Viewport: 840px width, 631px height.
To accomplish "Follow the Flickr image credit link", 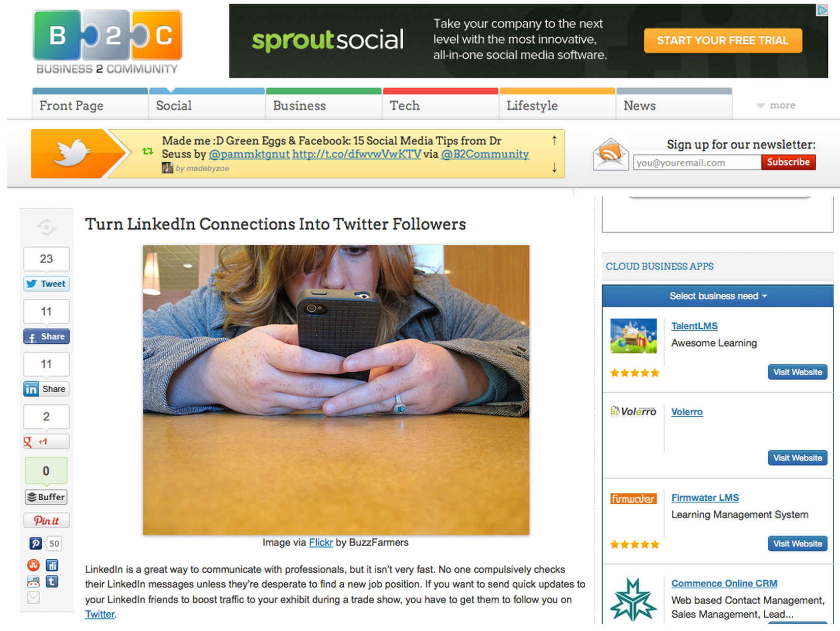I will pyautogui.click(x=321, y=542).
